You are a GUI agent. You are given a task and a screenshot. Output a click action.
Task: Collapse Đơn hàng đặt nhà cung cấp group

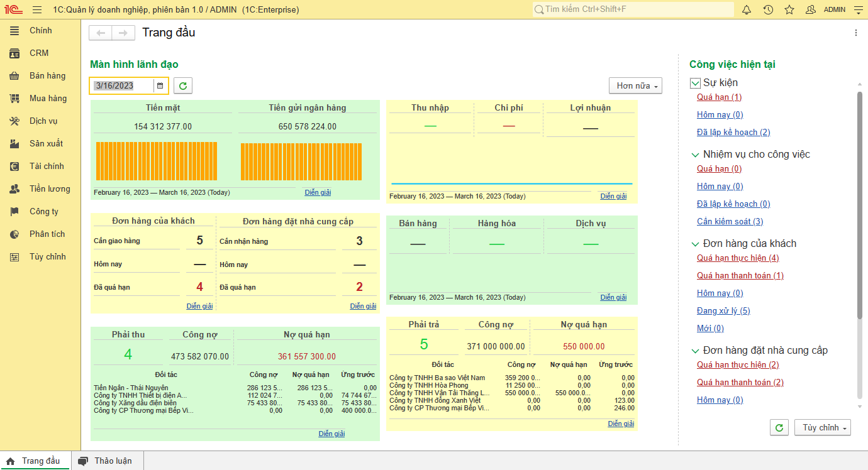[x=695, y=351]
